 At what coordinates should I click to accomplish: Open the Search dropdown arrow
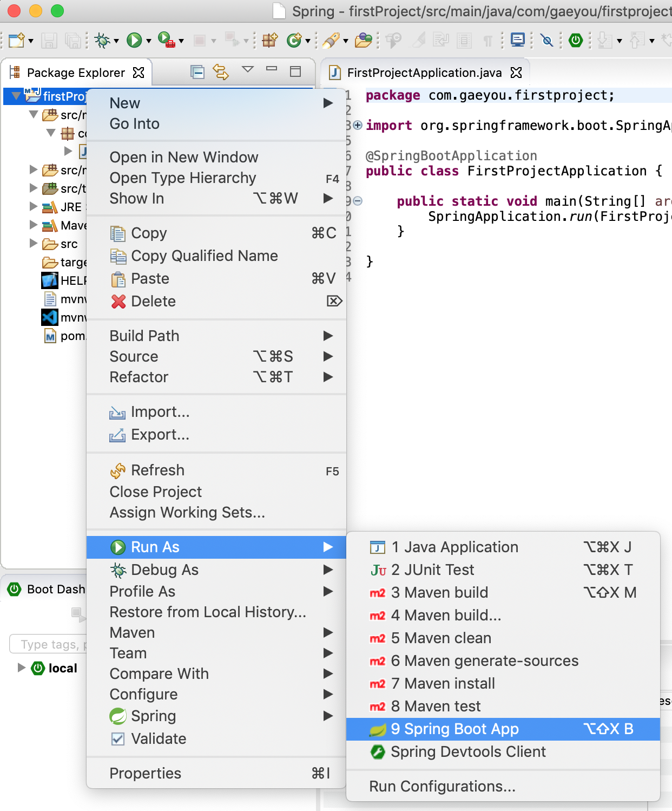tap(345, 41)
